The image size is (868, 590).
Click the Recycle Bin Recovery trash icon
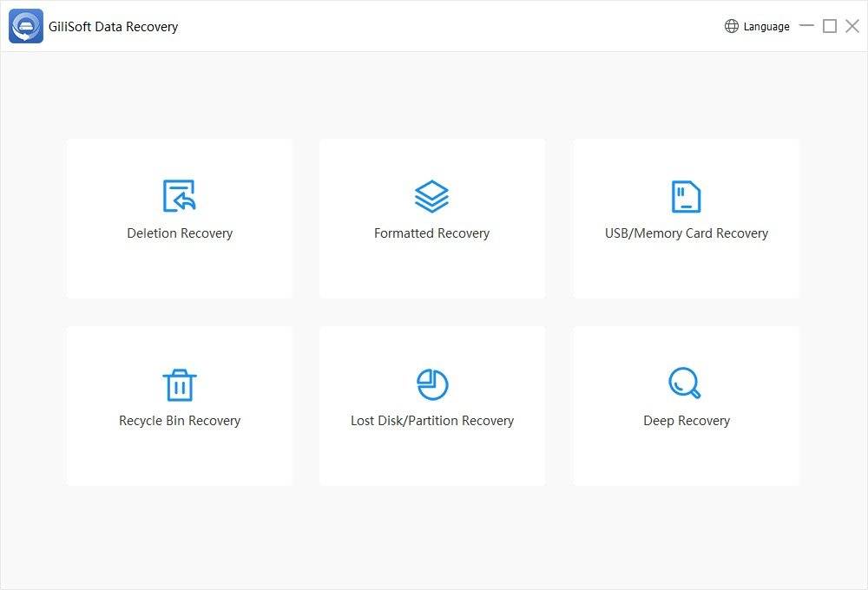pos(180,384)
